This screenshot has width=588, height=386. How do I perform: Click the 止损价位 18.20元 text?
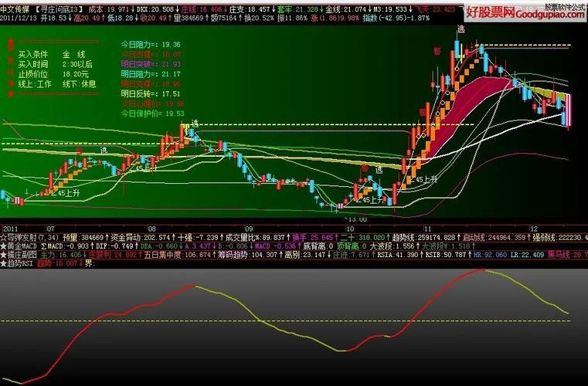tap(54, 74)
